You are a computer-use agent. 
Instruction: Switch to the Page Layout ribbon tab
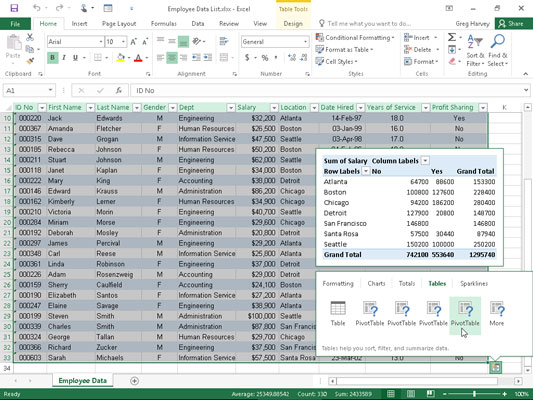coord(119,23)
